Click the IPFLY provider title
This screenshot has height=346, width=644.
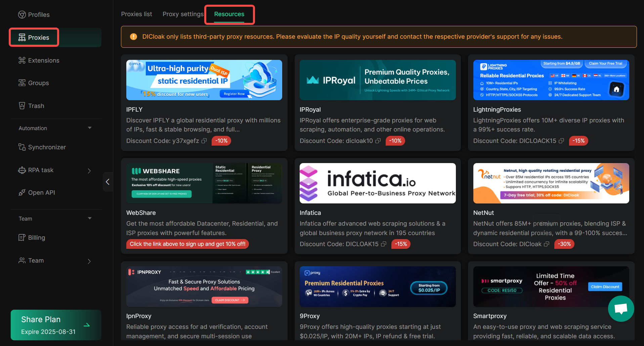tap(134, 110)
